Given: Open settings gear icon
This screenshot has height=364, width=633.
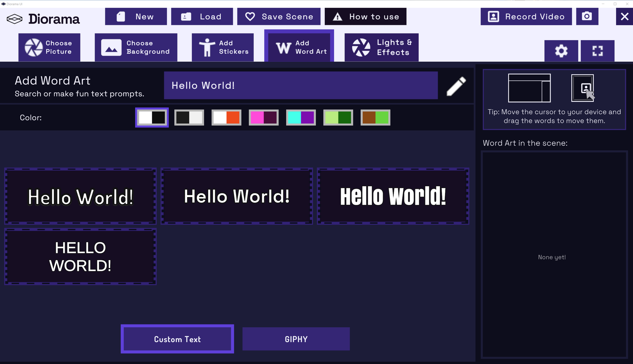Looking at the screenshot, I should click(561, 51).
